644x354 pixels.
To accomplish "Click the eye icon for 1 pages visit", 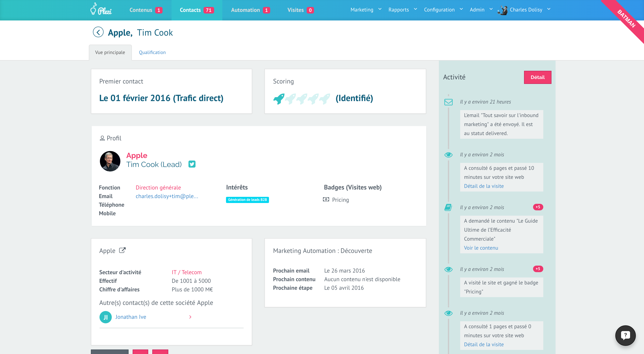I will 448,313.
